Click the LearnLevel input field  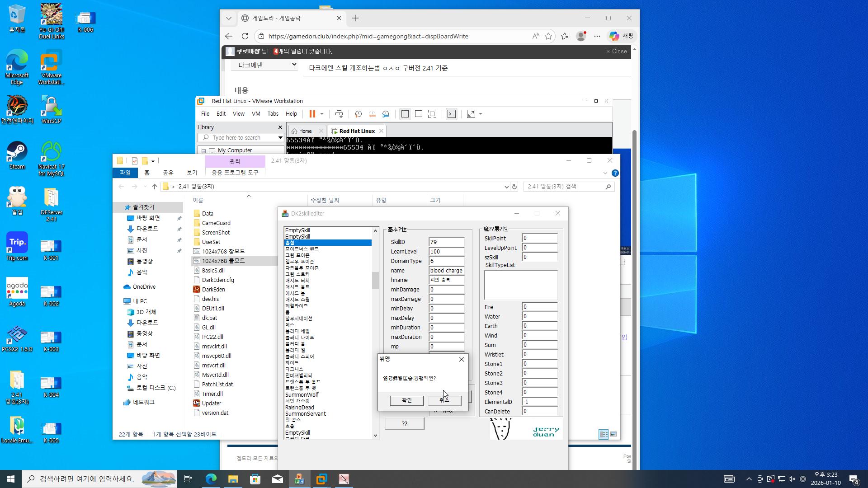point(446,252)
